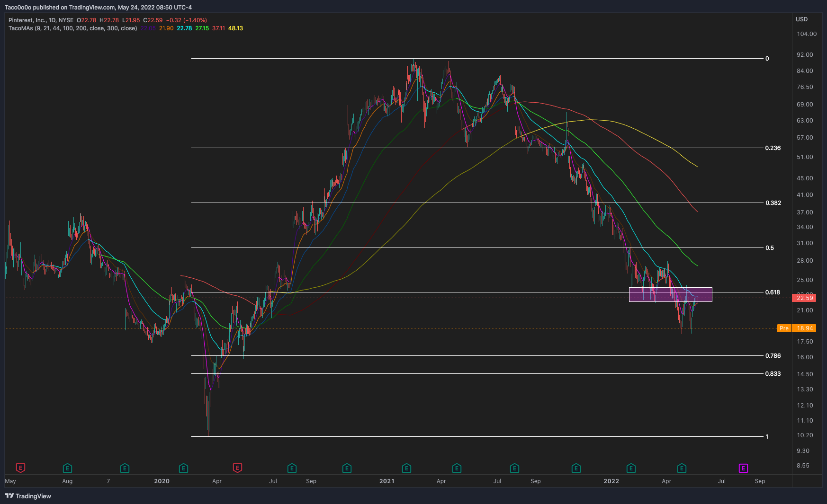This screenshot has width=827, height=504.
Task: Click the 8.55 price axis label
Action: [803, 466]
